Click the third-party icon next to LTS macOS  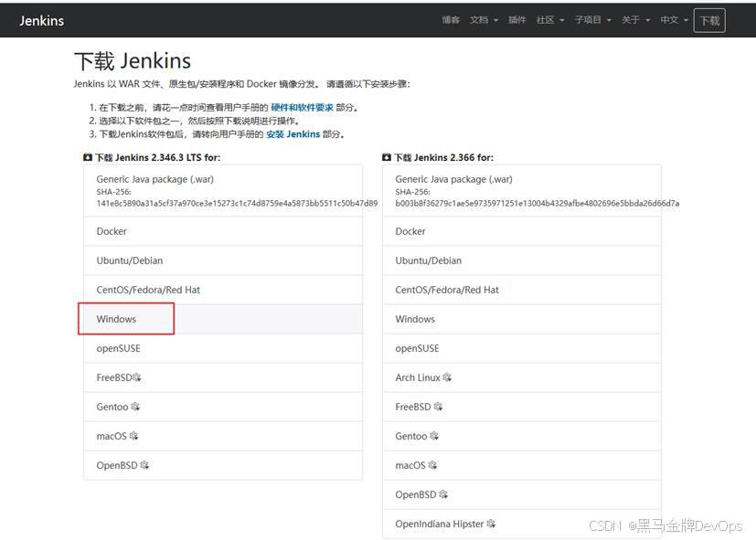click(133, 436)
